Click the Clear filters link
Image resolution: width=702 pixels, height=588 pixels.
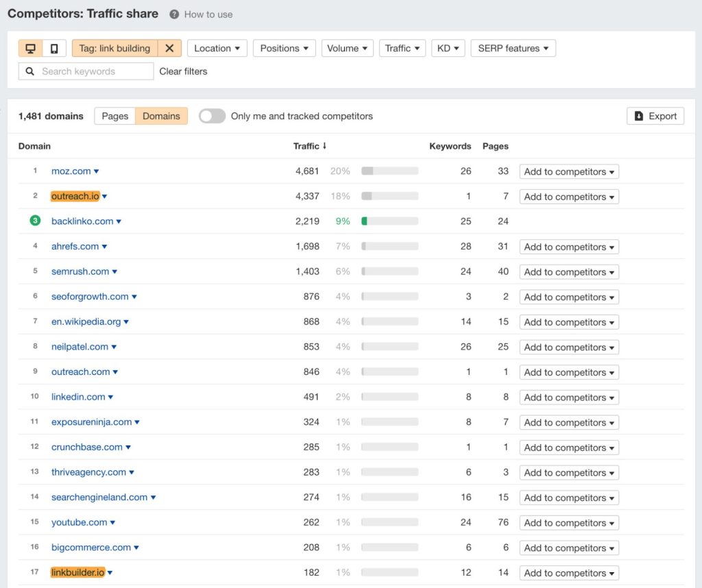tap(182, 71)
